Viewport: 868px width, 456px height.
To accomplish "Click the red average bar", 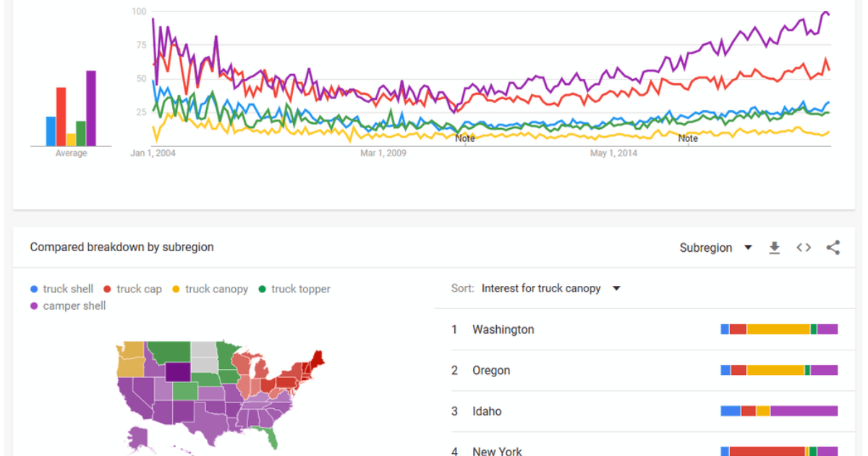I will point(61,117).
